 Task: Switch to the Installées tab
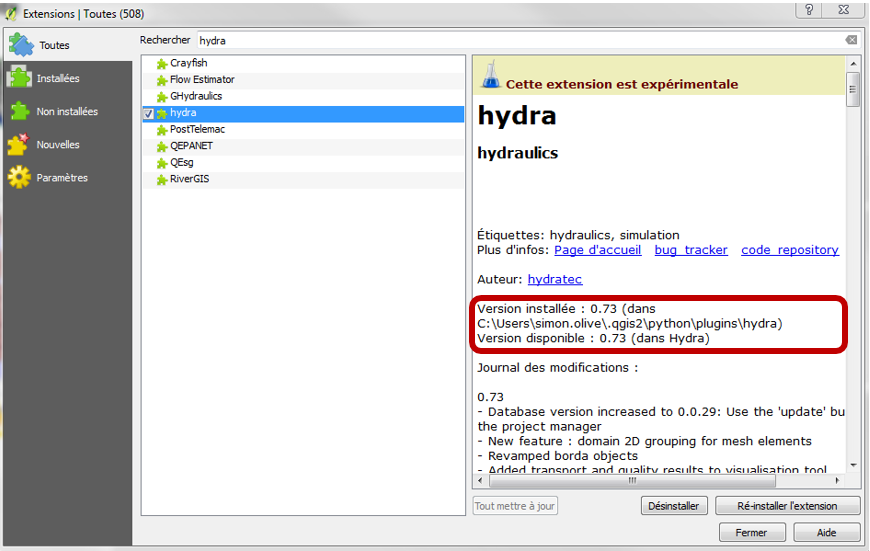click(x=68, y=78)
